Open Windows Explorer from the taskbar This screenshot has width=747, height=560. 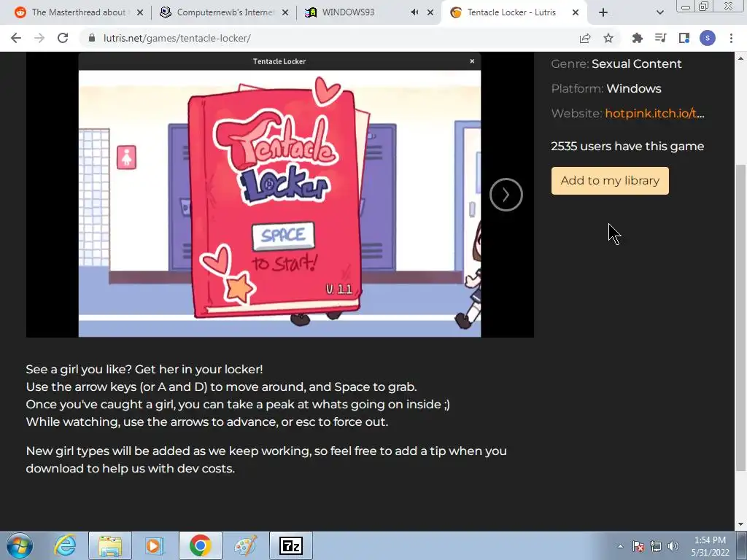[x=110, y=545]
